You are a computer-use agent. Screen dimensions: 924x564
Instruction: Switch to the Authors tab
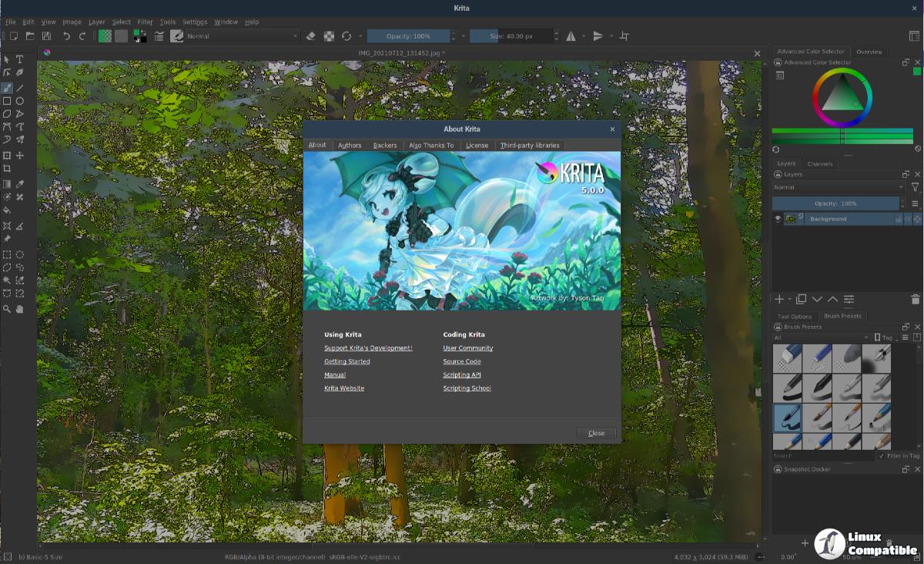[350, 145]
